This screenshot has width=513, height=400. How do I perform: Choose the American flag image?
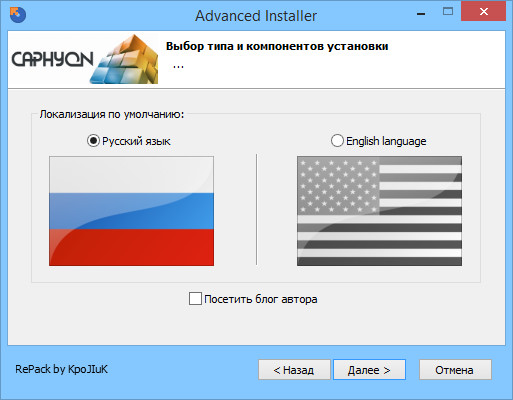pyautogui.click(x=379, y=211)
